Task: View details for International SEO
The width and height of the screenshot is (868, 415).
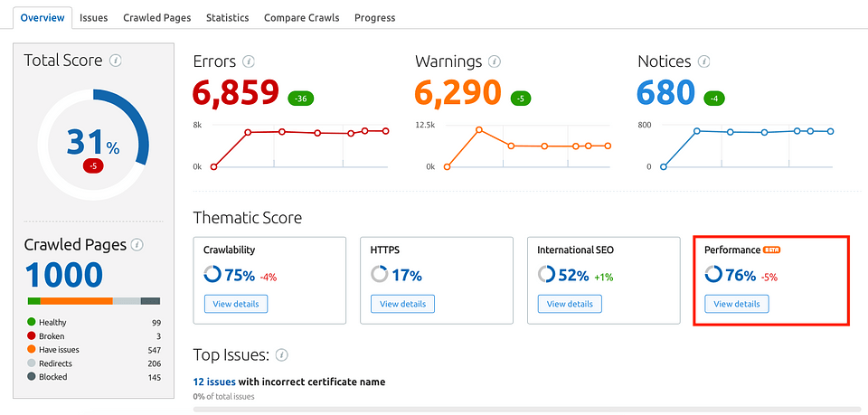Action: (x=570, y=304)
